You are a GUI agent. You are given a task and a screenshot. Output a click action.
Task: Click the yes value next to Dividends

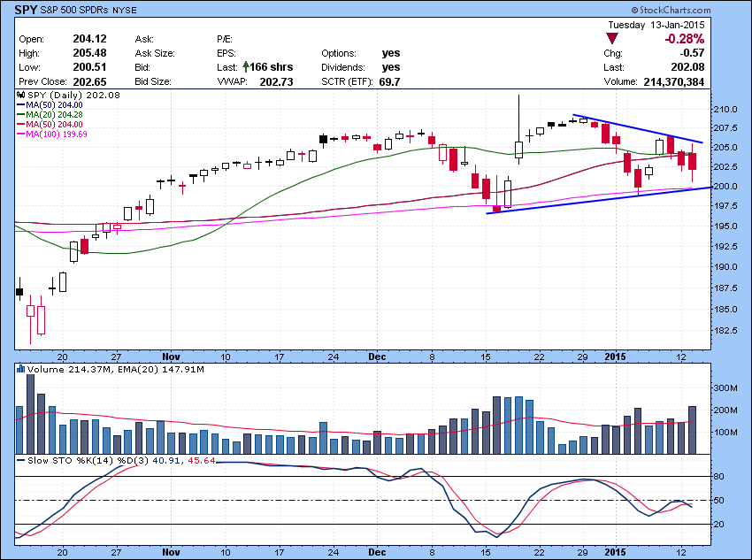coord(391,67)
